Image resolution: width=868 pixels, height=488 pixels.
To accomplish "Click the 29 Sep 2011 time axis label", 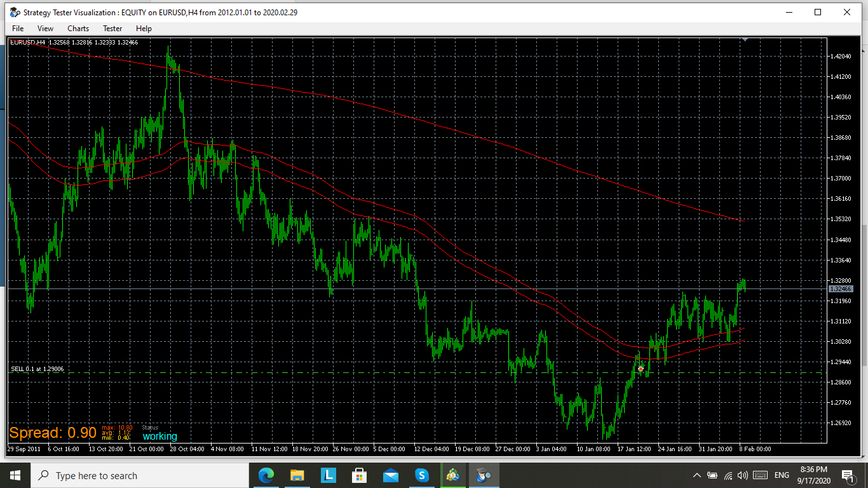I will pyautogui.click(x=24, y=449).
